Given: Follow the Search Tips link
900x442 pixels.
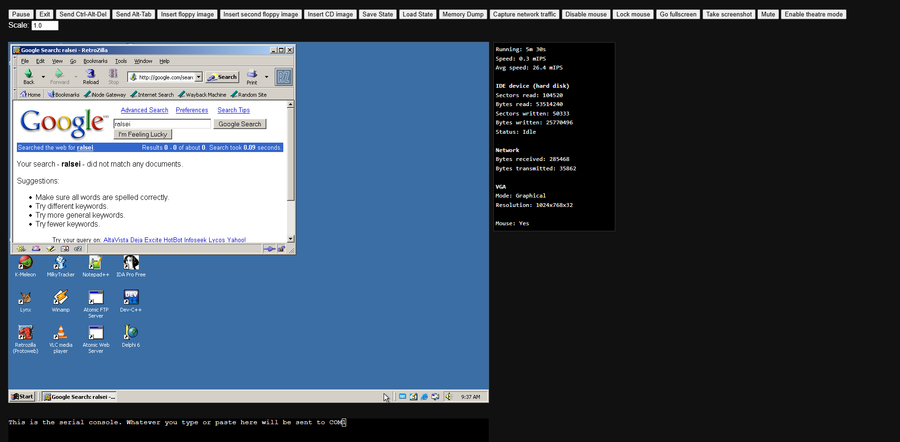Looking at the screenshot, I should pos(234,110).
